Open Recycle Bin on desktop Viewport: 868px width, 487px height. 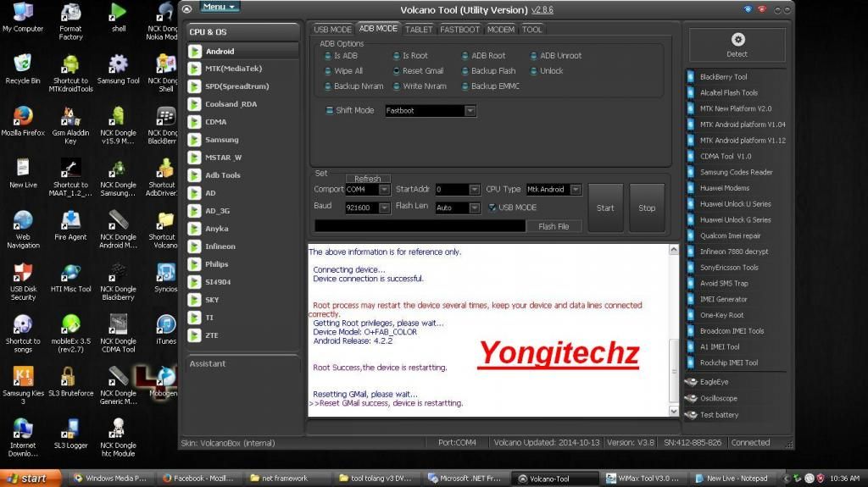pyautogui.click(x=23, y=69)
